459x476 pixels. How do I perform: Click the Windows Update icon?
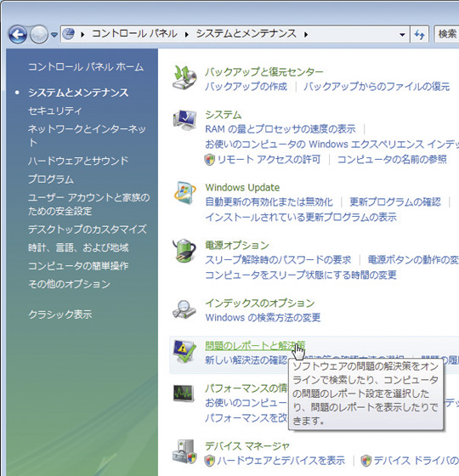click(x=184, y=193)
